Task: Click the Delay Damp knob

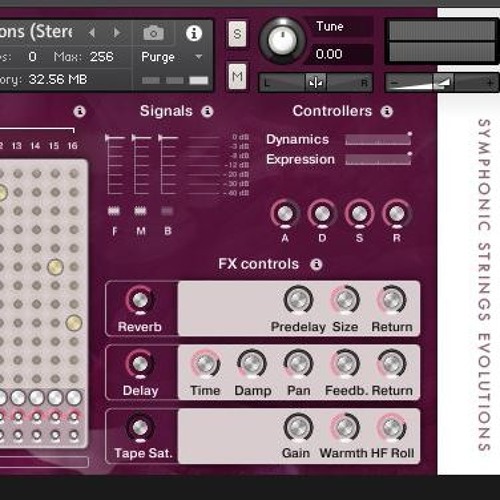Action: tap(252, 363)
